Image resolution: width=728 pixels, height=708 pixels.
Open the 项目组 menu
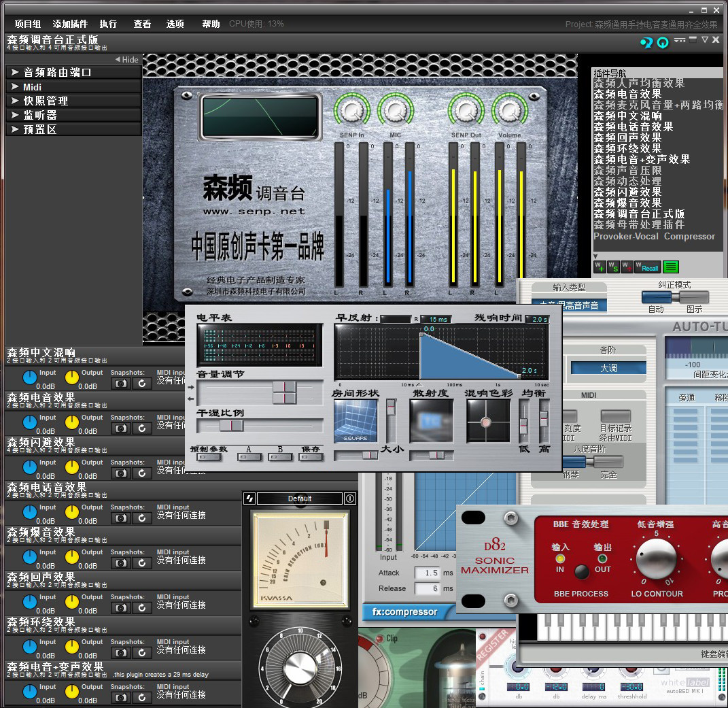pos(28,24)
